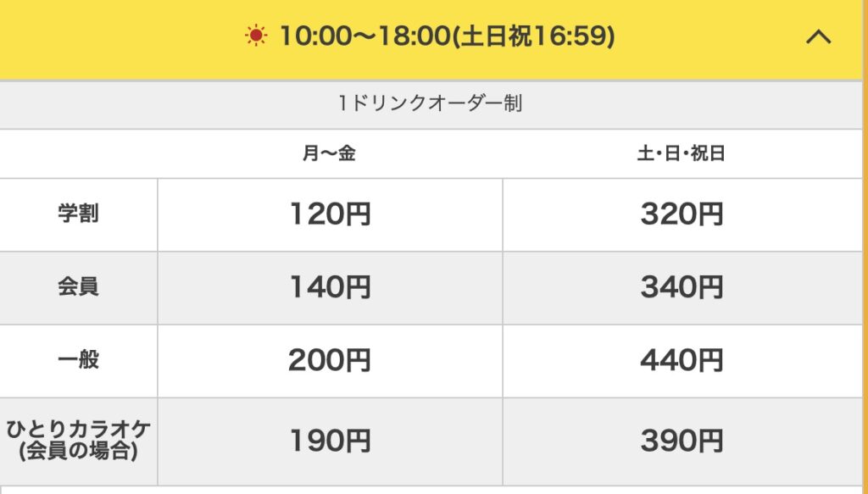Click the 会員 row label
This screenshot has height=494, width=868.
(78, 287)
